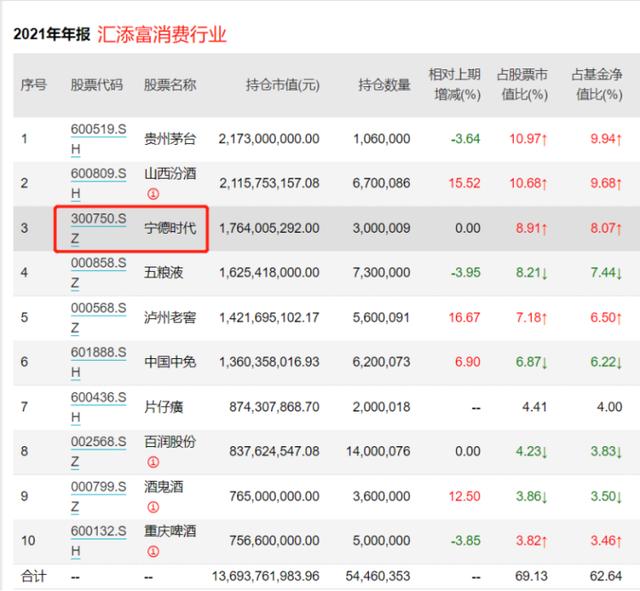Click market value 1,360,358,016.93
640x591 pixels.
point(269,362)
